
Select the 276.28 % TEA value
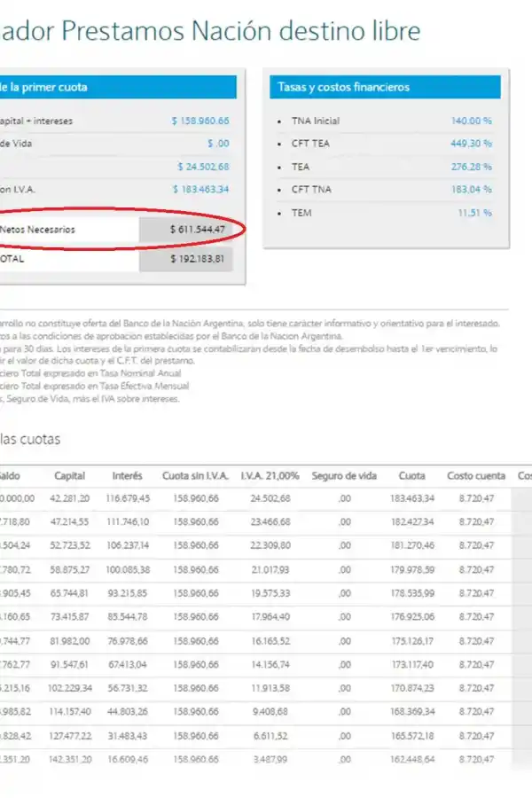tap(472, 167)
